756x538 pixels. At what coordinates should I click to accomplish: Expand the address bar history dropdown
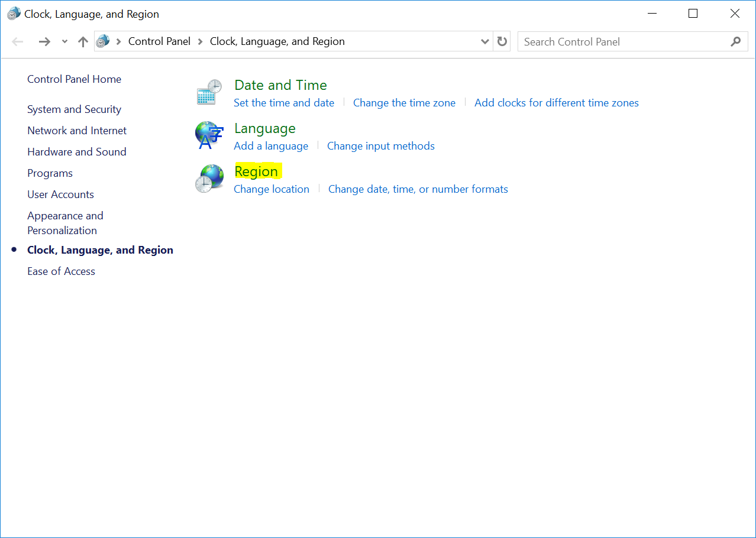484,41
